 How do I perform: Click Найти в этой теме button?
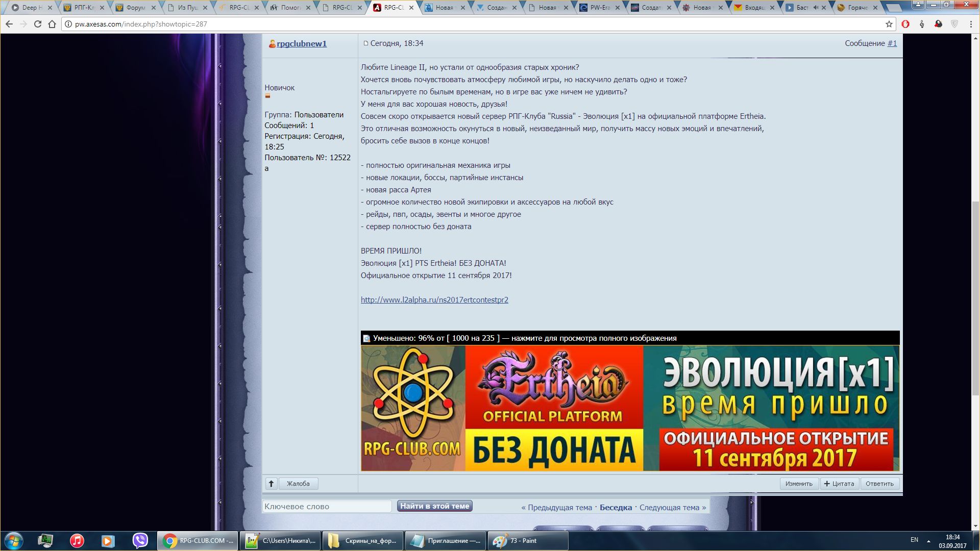point(435,506)
